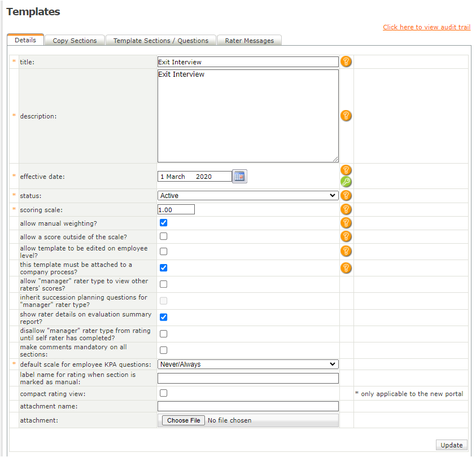This screenshot has height=457, width=476.
Task: Switch to the Copy Sections tab
Action: pos(75,41)
